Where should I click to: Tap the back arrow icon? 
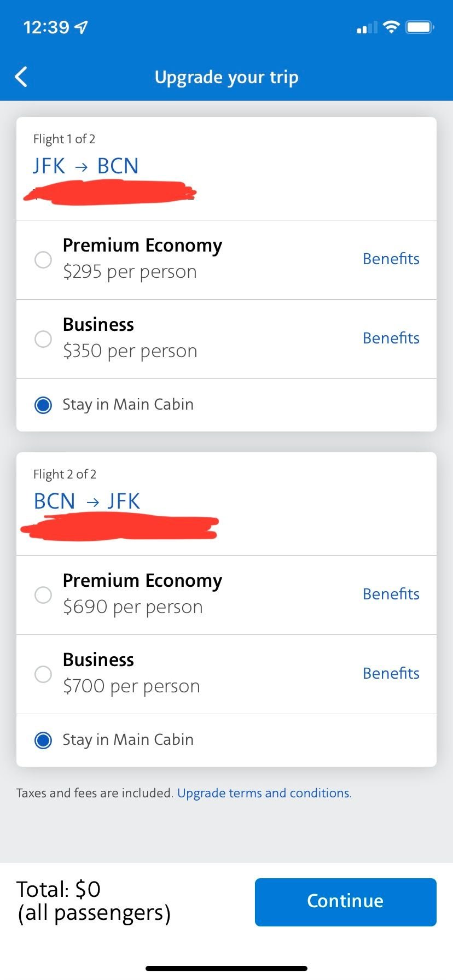(x=21, y=77)
